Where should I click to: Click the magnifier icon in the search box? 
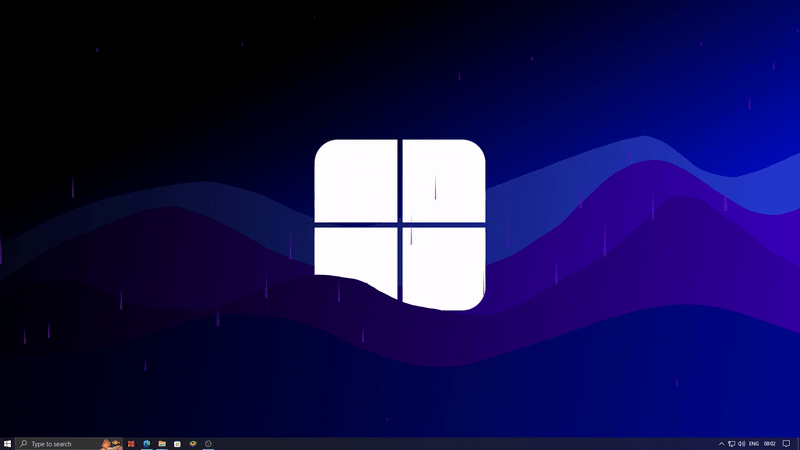coord(23,443)
